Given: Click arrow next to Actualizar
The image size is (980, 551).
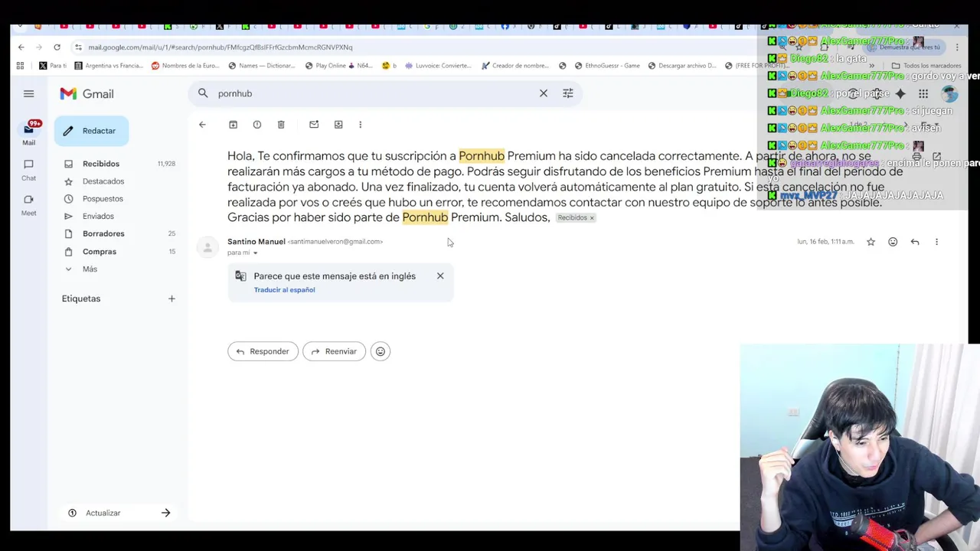Looking at the screenshot, I should click(165, 513).
